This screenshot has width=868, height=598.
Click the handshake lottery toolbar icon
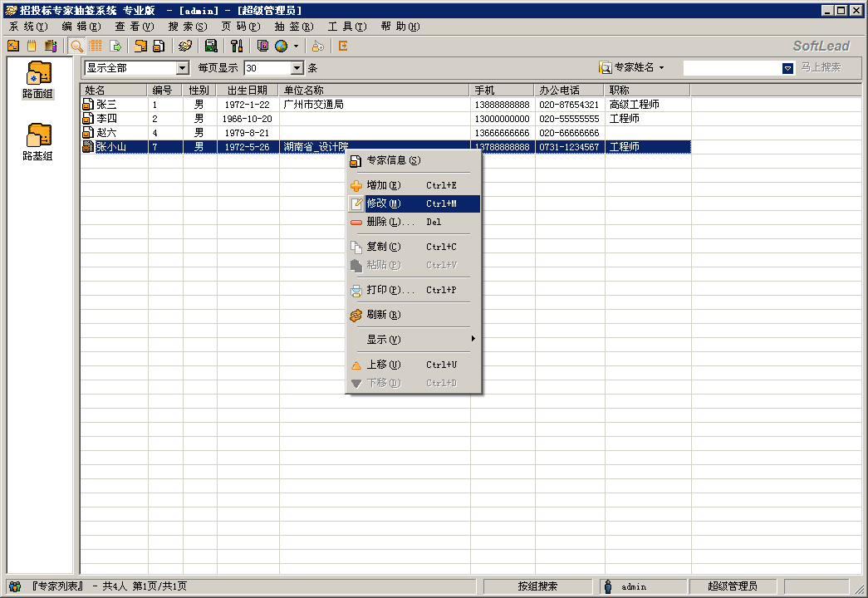tap(185, 46)
